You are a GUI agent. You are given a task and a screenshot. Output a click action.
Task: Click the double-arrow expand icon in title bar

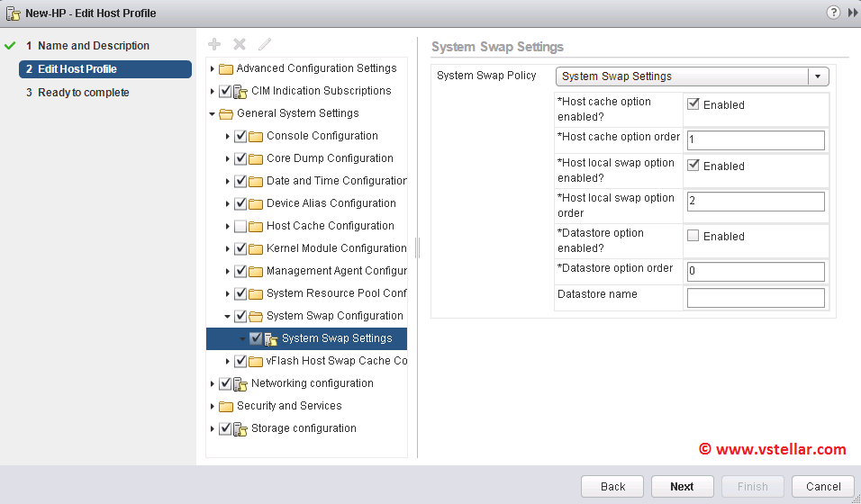(x=852, y=13)
